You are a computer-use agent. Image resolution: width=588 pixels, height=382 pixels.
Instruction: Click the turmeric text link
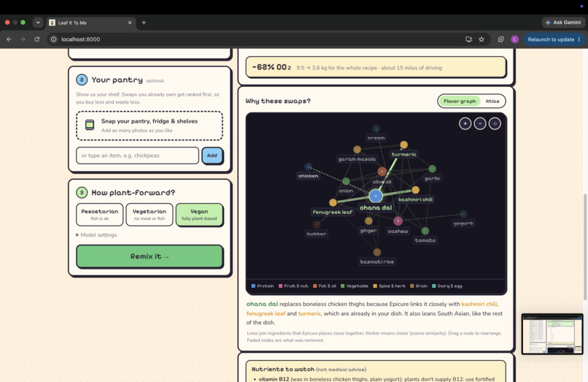(309, 313)
